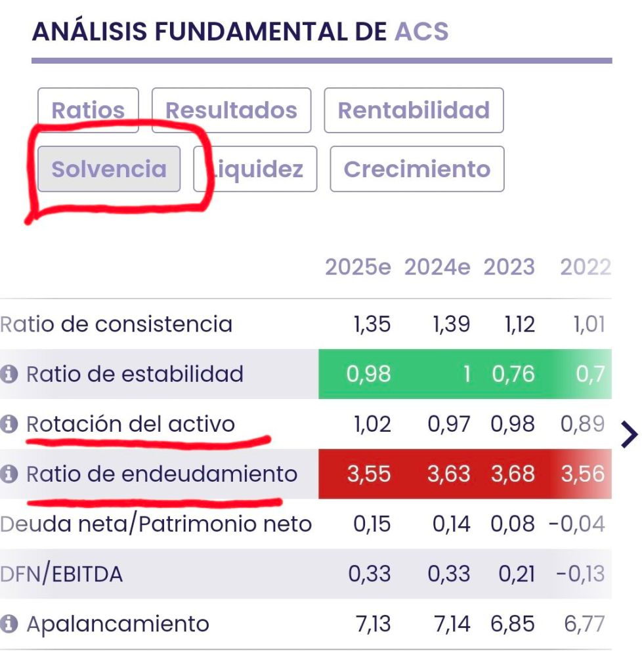Select the Rentabilidad tab
This screenshot has width=642, height=672.
point(414,110)
